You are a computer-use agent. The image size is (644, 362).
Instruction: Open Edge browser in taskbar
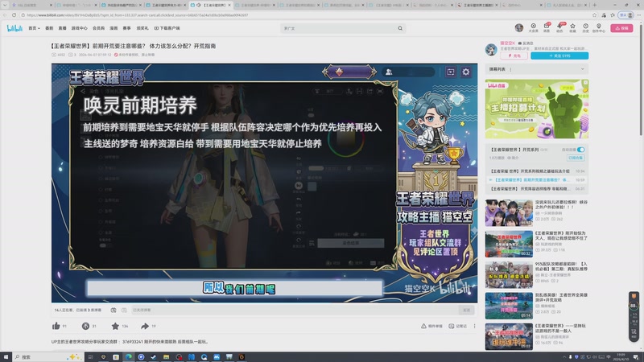pos(129,356)
